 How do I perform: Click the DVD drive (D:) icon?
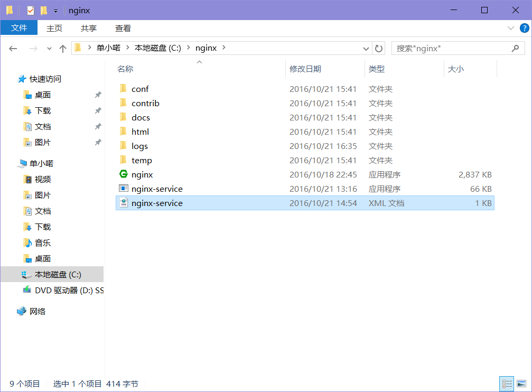pyautogui.click(x=27, y=290)
